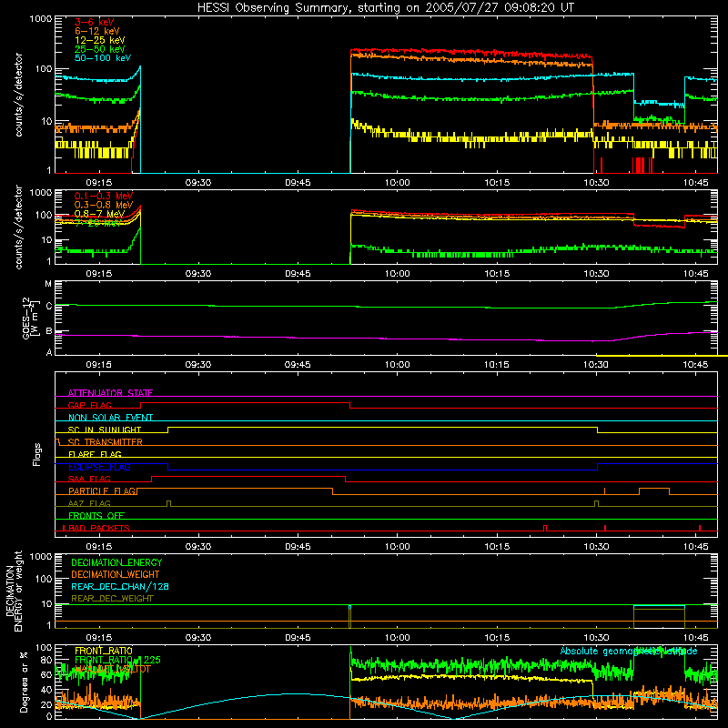Select the '12-25 keV' legend label
728x728 pixels.
point(99,40)
